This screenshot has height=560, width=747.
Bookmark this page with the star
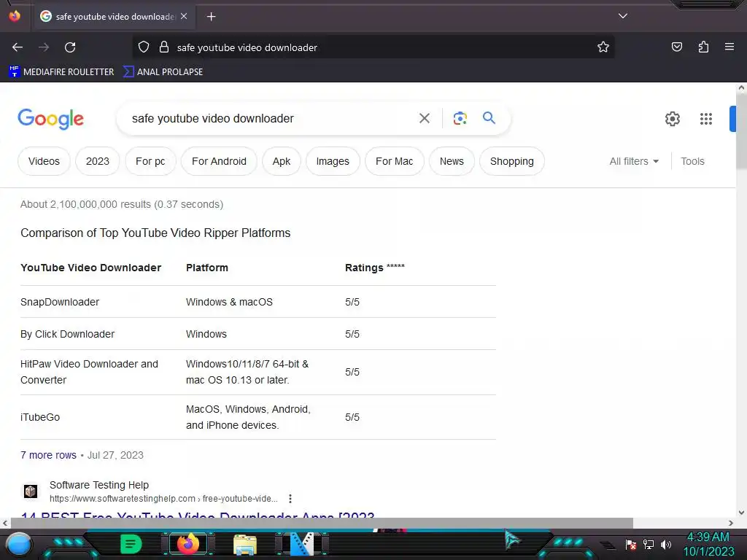(603, 47)
